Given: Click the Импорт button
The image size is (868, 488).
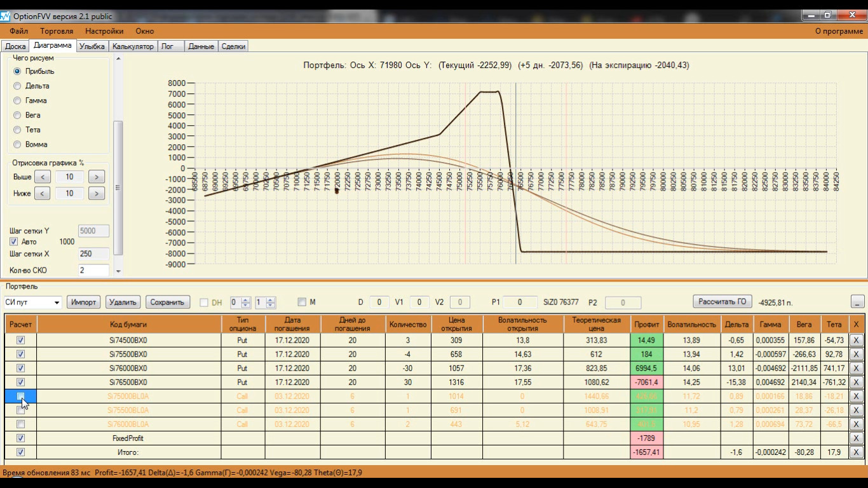Looking at the screenshot, I should point(83,302).
